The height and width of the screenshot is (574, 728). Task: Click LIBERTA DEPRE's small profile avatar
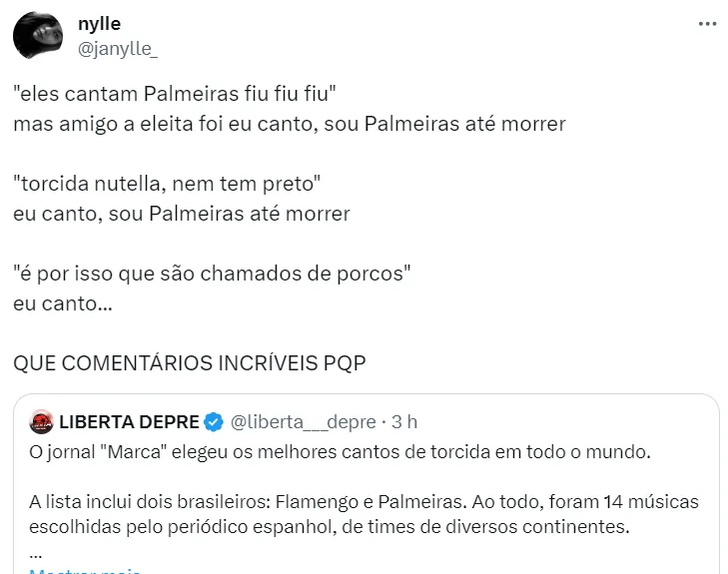42,421
